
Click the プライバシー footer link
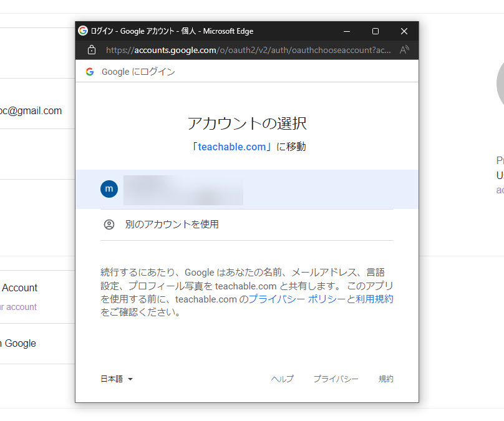coord(336,379)
